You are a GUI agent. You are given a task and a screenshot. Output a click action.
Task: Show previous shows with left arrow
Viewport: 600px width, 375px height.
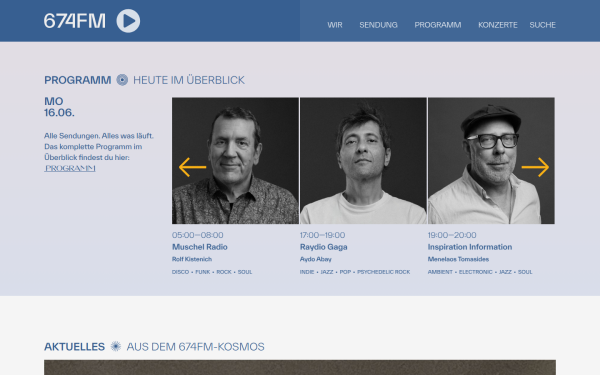coord(192,167)
